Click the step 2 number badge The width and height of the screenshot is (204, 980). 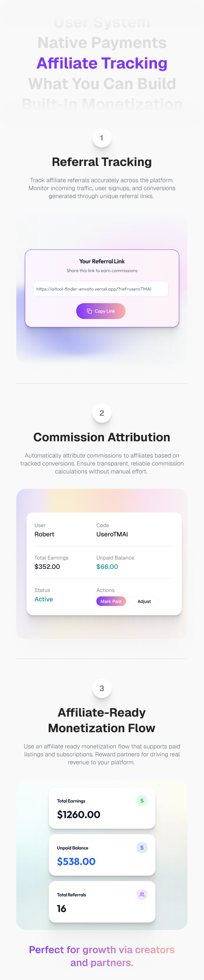[x=102, y=413]
